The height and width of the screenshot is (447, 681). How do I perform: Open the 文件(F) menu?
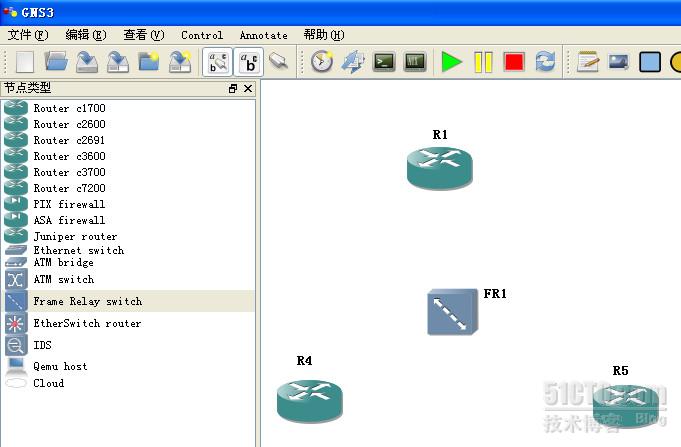[28, 35]
